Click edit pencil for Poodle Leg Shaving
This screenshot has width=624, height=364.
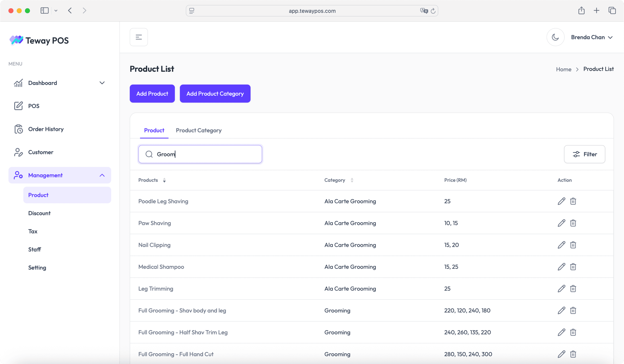[x=561, y=201]
